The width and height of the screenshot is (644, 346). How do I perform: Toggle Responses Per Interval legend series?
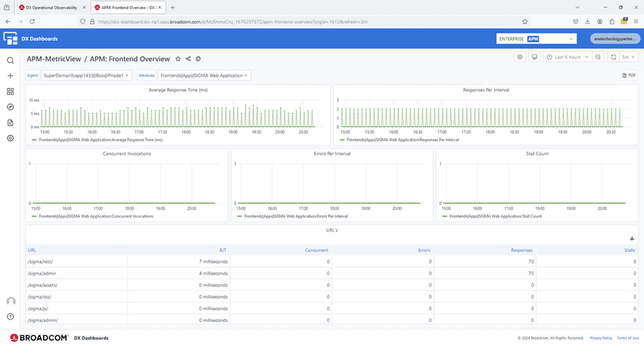402,140
